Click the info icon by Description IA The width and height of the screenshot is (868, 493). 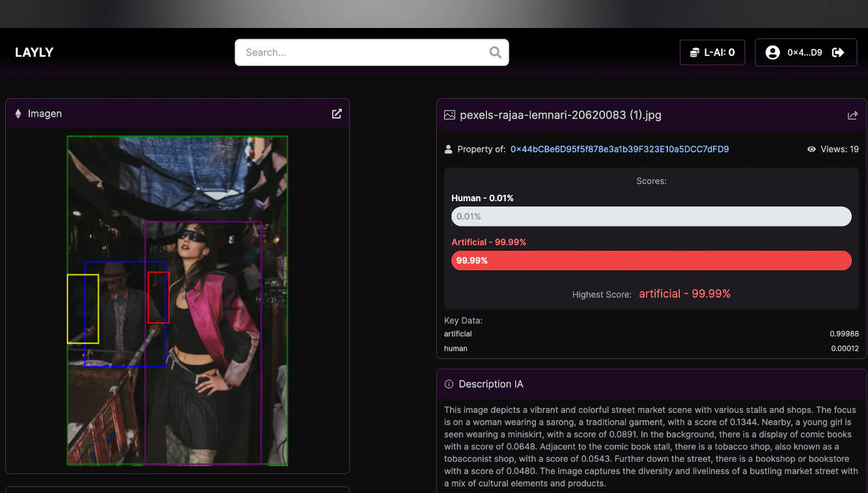click(449, 384)
